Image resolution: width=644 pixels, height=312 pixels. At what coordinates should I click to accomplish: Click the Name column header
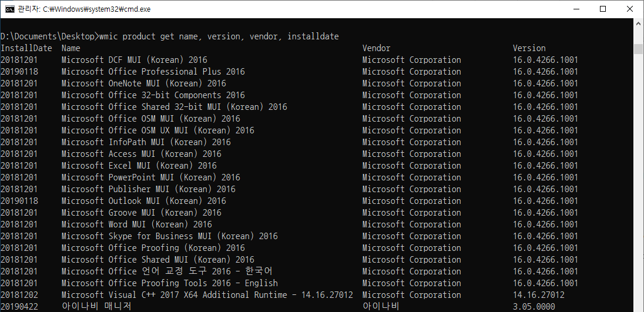click(71, 48)
